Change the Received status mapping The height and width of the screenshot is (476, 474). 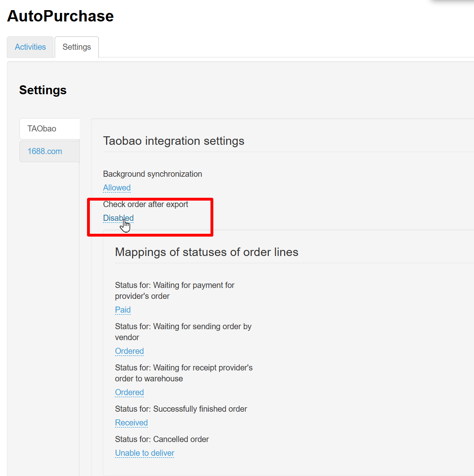[x=131, y=423]
